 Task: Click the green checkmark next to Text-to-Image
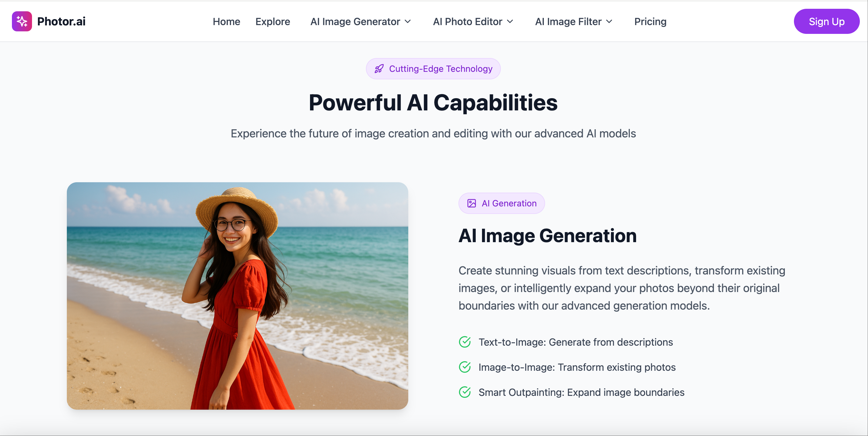click(x=465, y=342)
